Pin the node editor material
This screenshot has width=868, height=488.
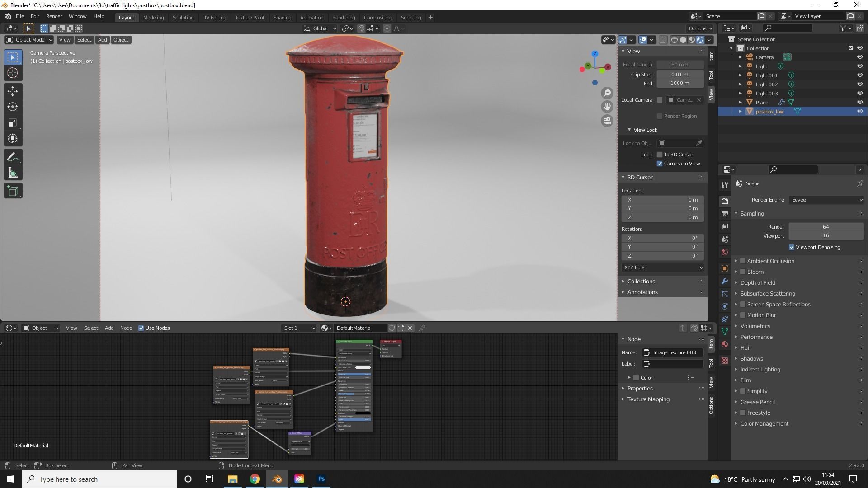click(x=422, y=328)
